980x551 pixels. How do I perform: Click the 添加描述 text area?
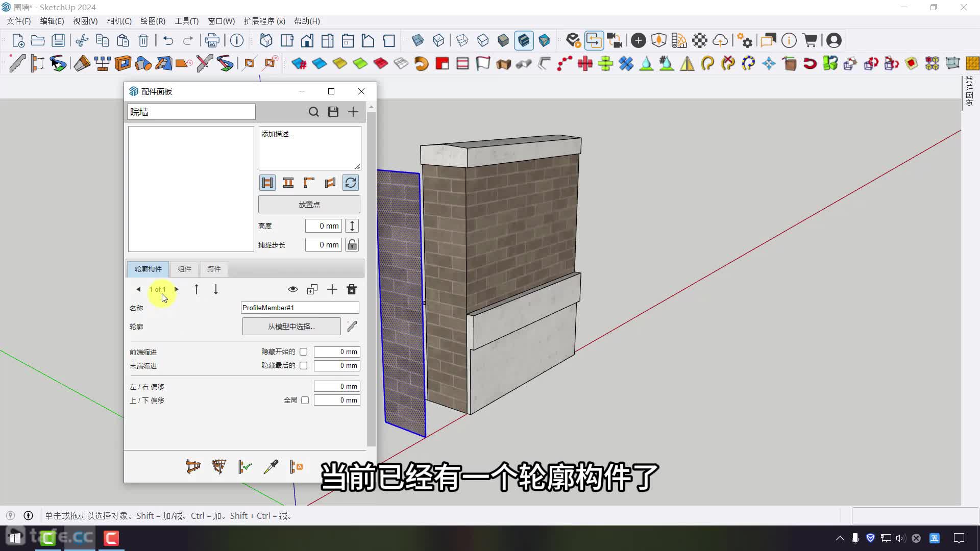coord(310,148)
